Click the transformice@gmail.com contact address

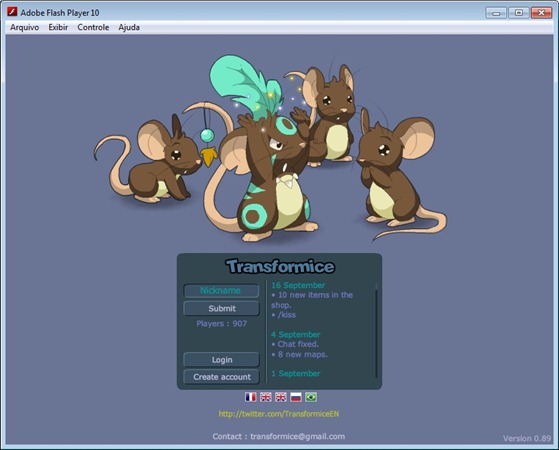(x=297, y=436)
